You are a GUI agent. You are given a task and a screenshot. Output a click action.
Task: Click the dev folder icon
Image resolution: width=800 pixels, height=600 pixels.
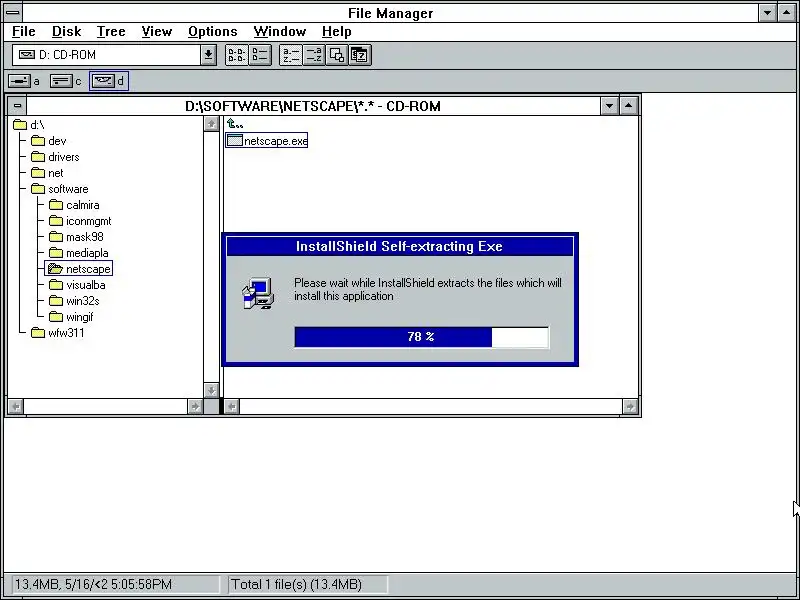(x=38, y=141)
